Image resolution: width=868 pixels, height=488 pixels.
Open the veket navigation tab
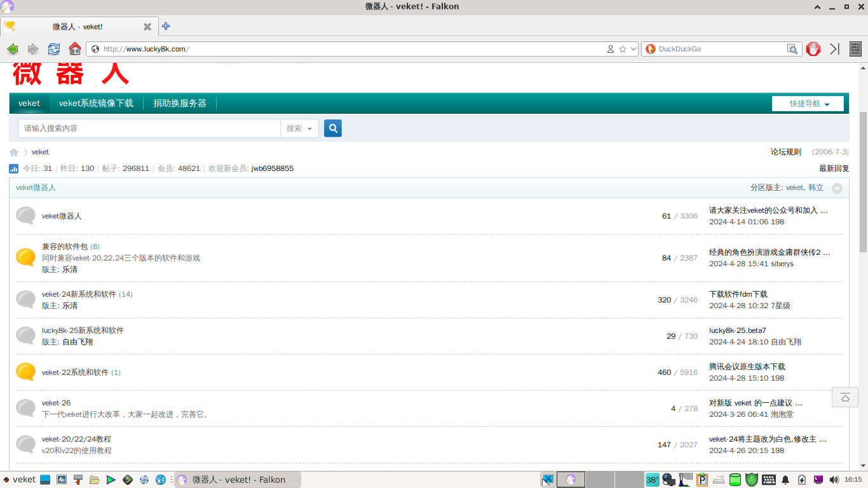click(29, 103)
